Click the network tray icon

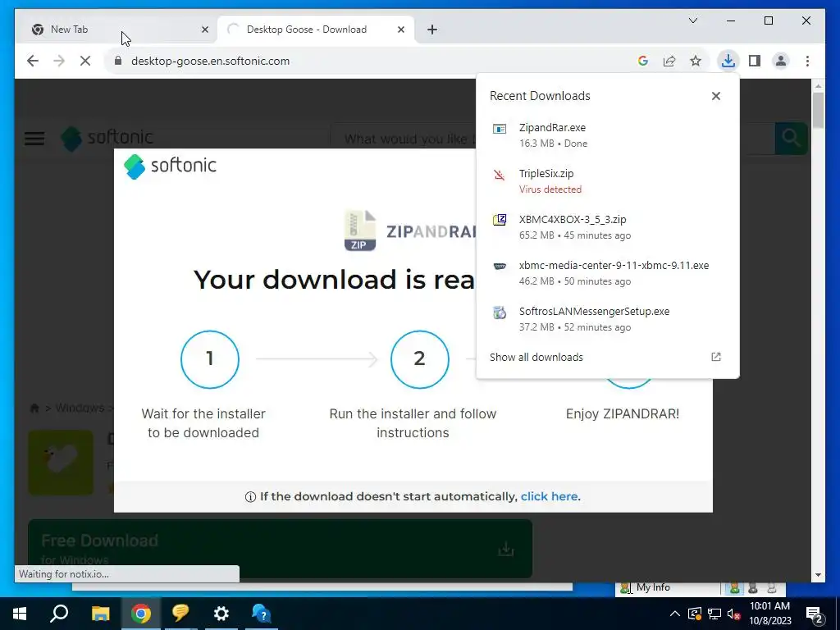714,614
